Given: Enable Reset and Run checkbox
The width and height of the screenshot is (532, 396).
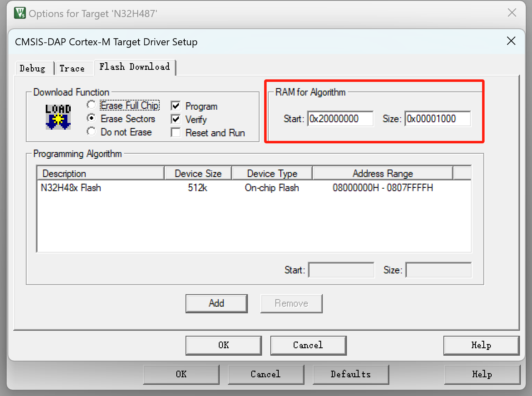Looking at the screenshot, I should point(176,133).
